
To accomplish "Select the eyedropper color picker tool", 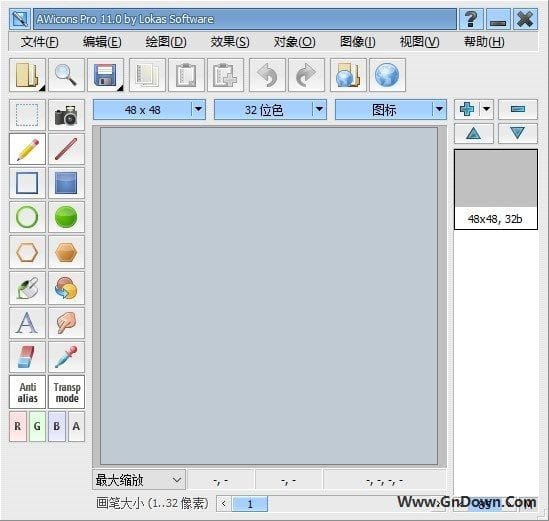I will point(66,357).
